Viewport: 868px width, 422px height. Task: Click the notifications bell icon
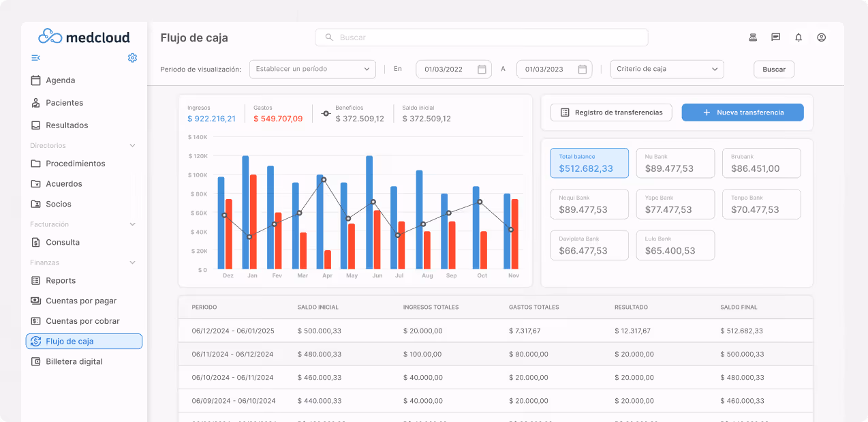pos(798,37)
